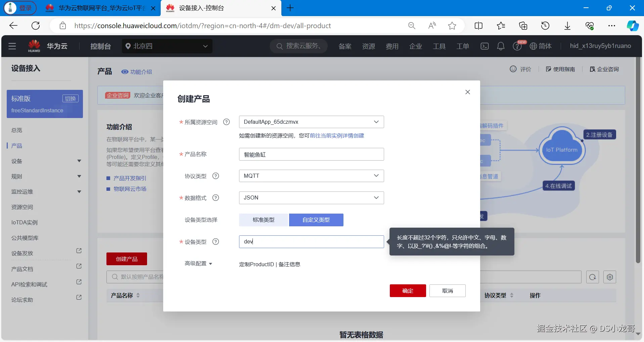Screen dimensions: 644x342
Task: Click the red 创建产品 button
Action: pyautogui.click(x=127, y=259)
